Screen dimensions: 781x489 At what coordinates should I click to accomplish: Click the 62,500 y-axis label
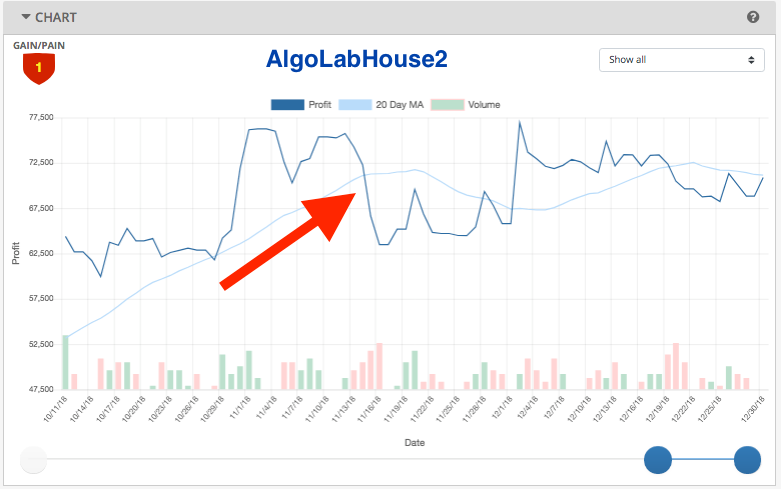coord(41,253)
